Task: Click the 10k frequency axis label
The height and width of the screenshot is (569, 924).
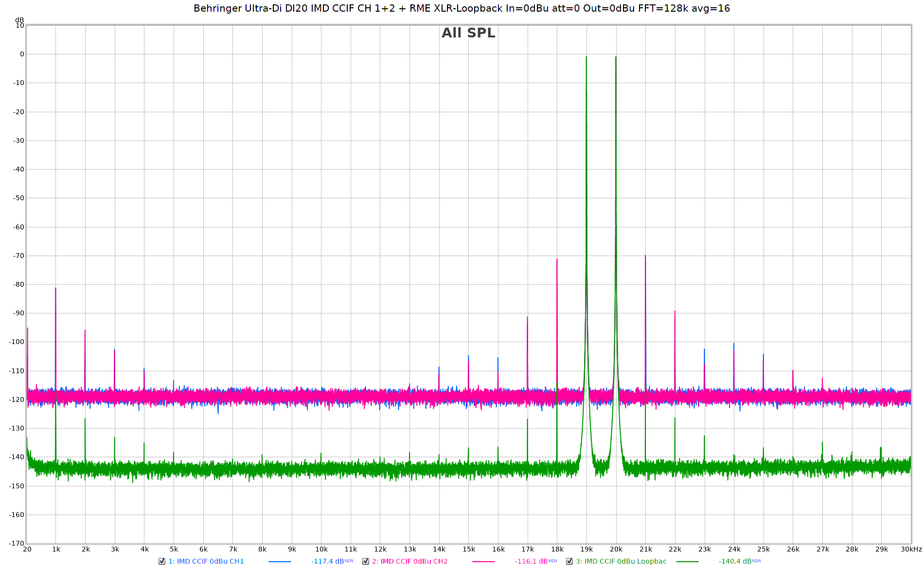Action: (321, 549)
